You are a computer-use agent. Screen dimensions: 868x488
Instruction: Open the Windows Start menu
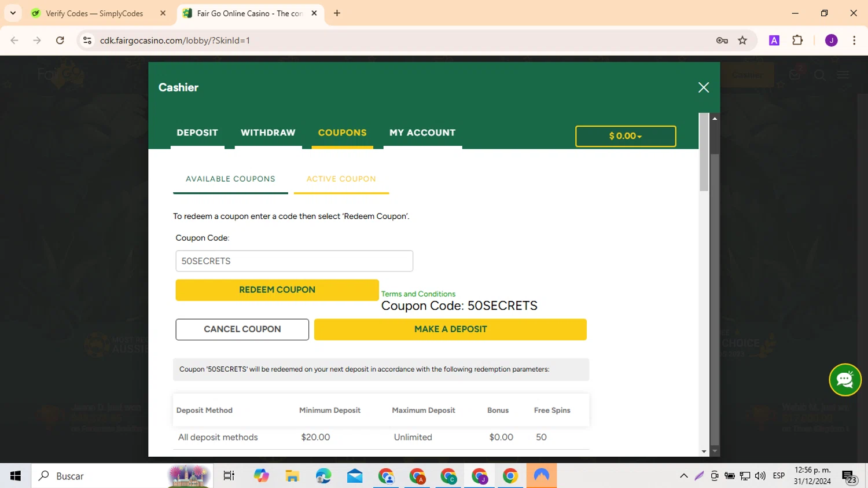(x=16, y=476)
